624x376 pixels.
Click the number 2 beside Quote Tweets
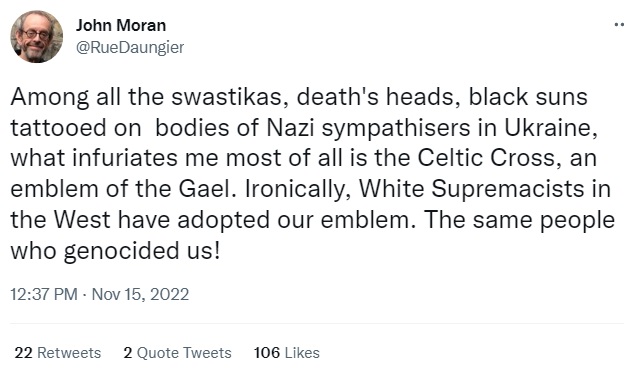[x=128, y=353]
